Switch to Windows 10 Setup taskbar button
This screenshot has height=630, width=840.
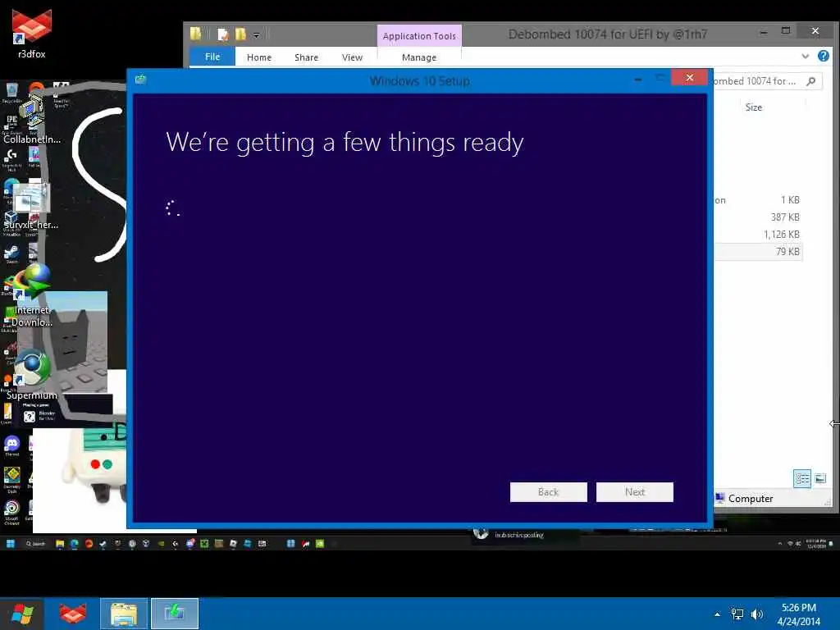point(174,614)
